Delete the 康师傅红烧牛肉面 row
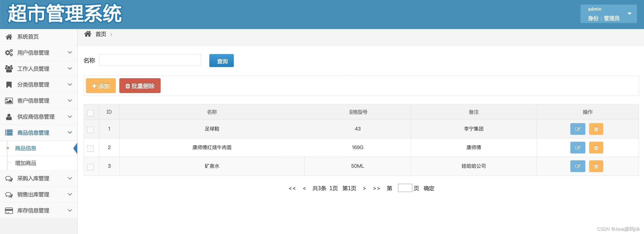The width and height of the screenshot is (644, 234). click(x=596, y=148)
